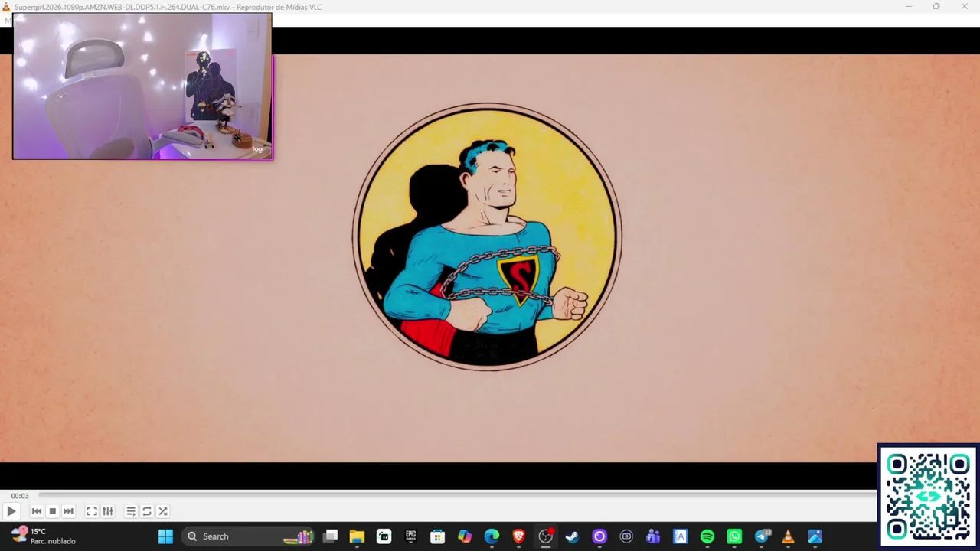Open extended settings equalizer panel
The height and width of the screenshot is (551, 980).
pos(108,511)
